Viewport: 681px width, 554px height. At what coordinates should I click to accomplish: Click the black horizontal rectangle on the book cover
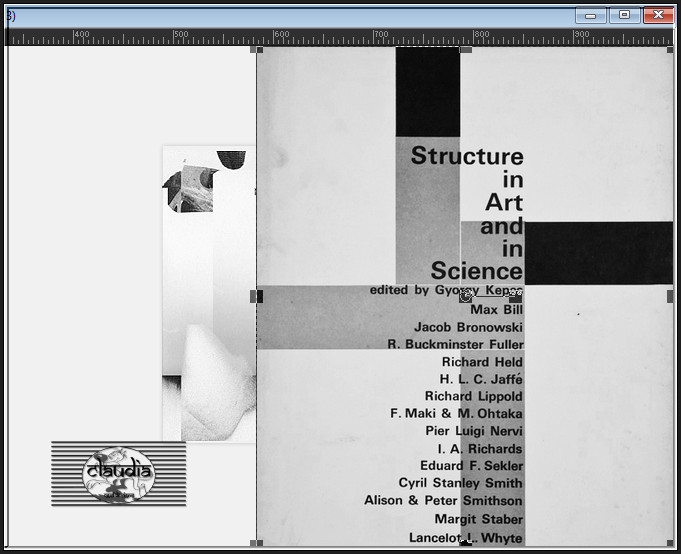tap(599, 253)
